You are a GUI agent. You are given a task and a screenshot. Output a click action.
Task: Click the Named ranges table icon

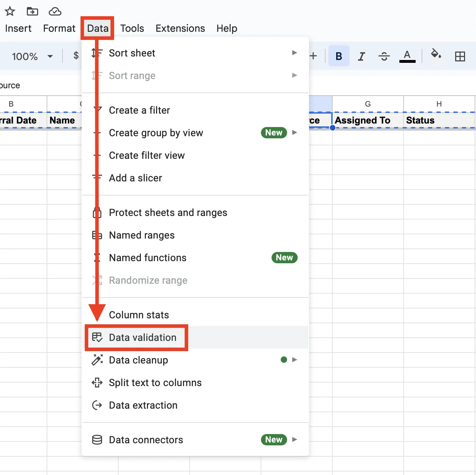[97, 235]
